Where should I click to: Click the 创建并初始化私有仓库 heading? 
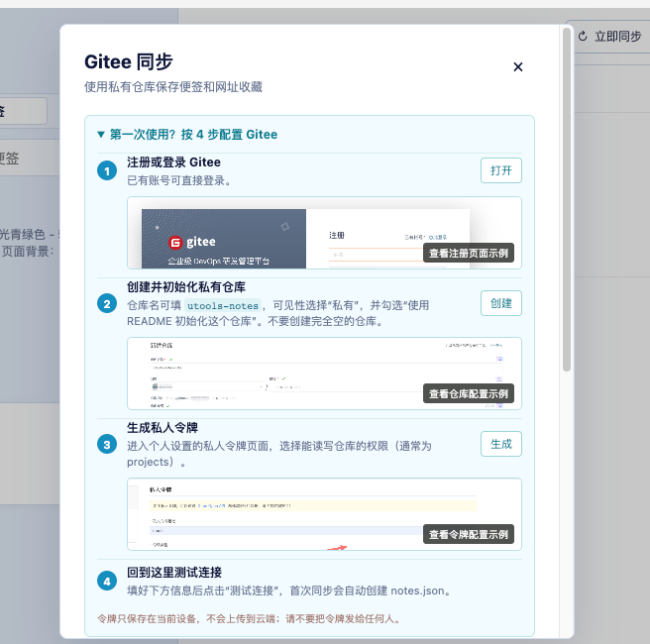186,286
